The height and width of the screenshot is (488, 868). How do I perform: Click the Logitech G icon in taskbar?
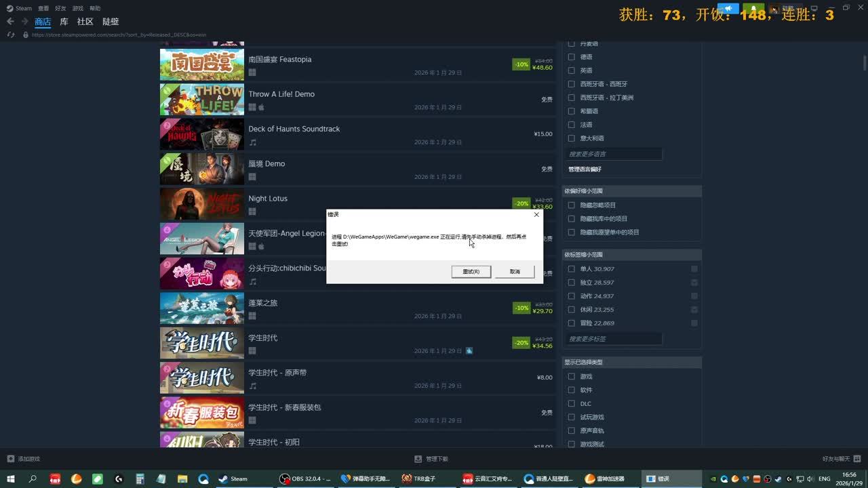tap(119, 479)
